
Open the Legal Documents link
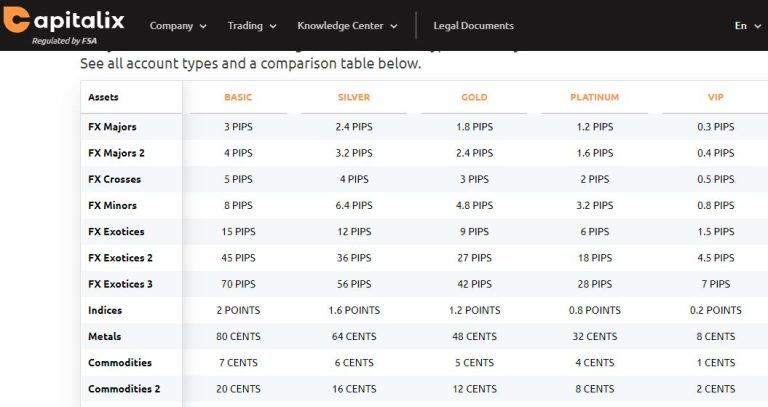(473, 26)
